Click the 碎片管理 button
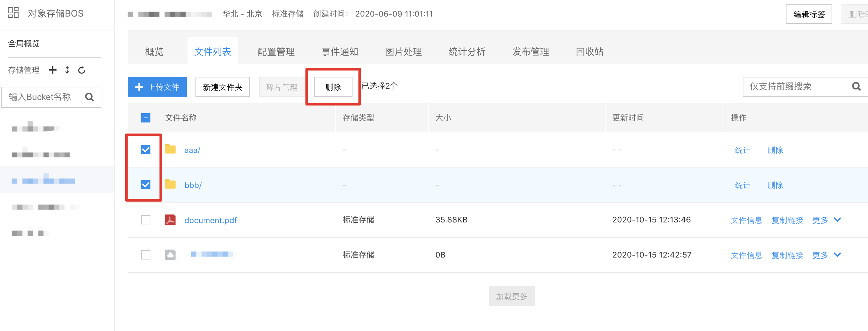Viewport: 868px width, 331px height. point(282,87)
